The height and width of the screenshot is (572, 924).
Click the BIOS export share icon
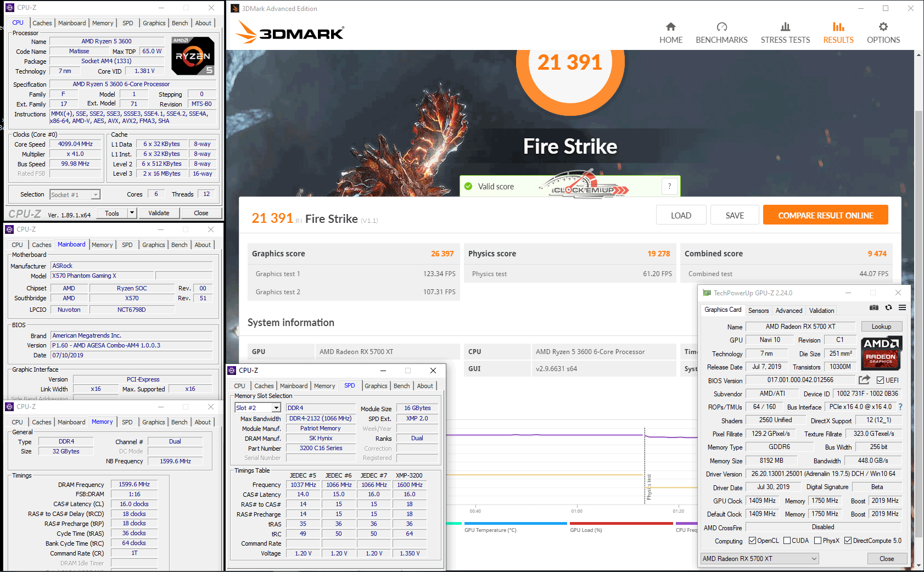pos(864,380)
